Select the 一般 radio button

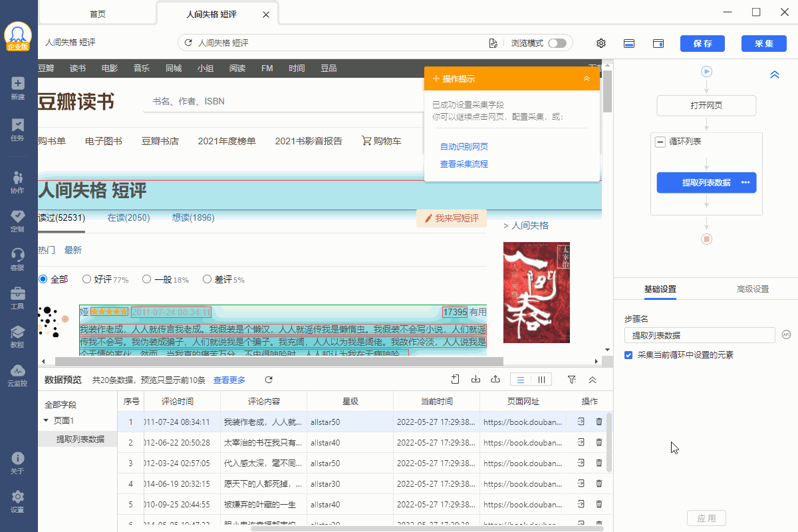[x=147, y=279]
